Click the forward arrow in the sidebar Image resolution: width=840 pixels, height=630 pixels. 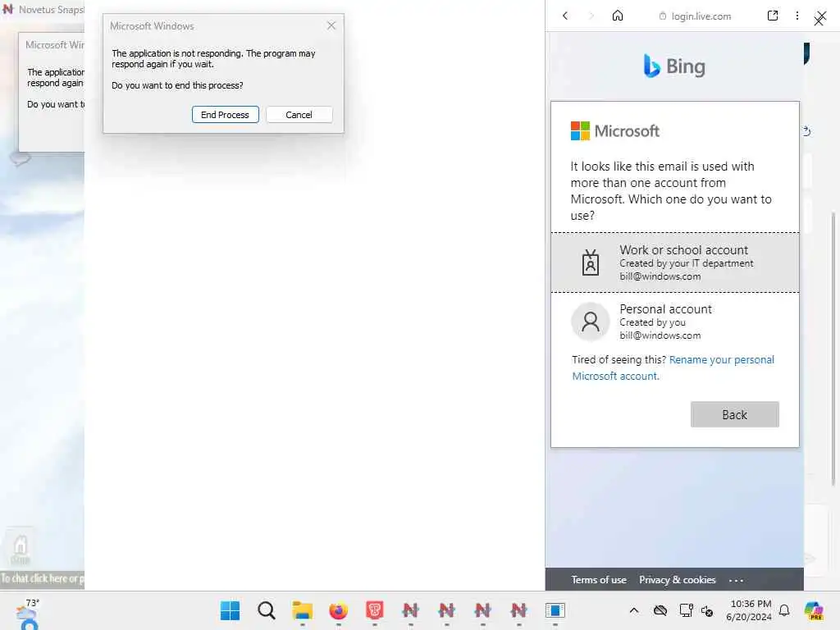[x=591, y=16]
